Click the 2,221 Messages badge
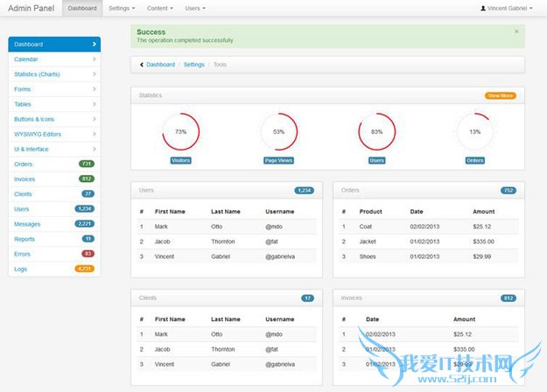Image resolution: width=547 pixels, height=392 pixels. 84,223
